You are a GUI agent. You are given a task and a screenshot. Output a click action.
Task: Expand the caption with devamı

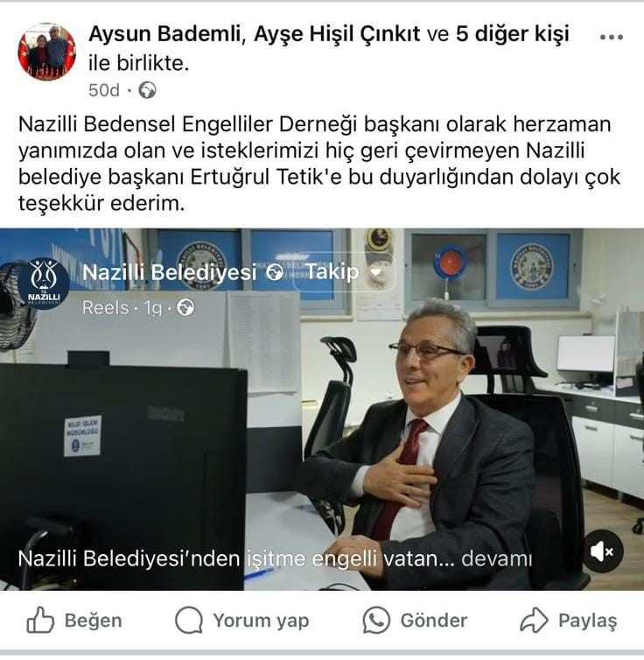coord(497,559)
